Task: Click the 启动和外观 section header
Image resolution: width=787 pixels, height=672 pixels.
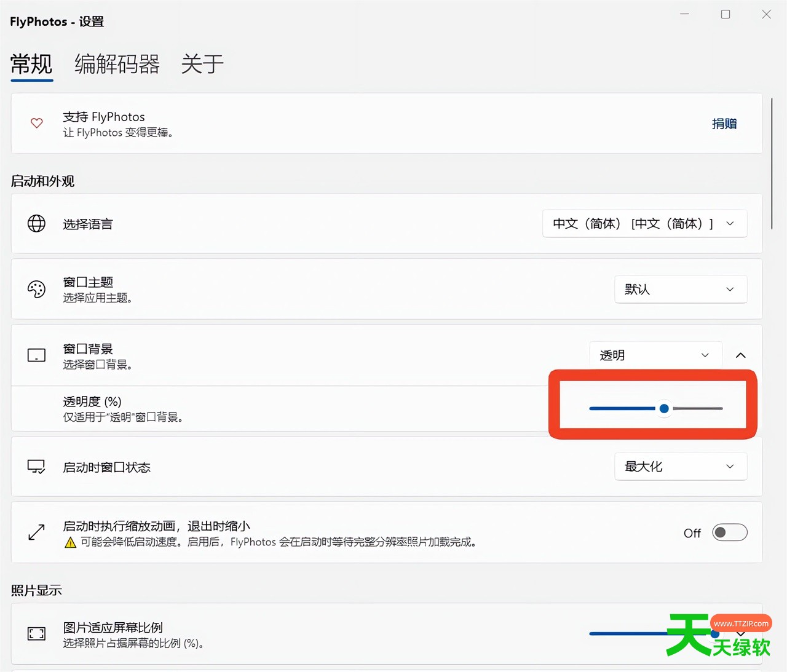Action: (42, 181)
